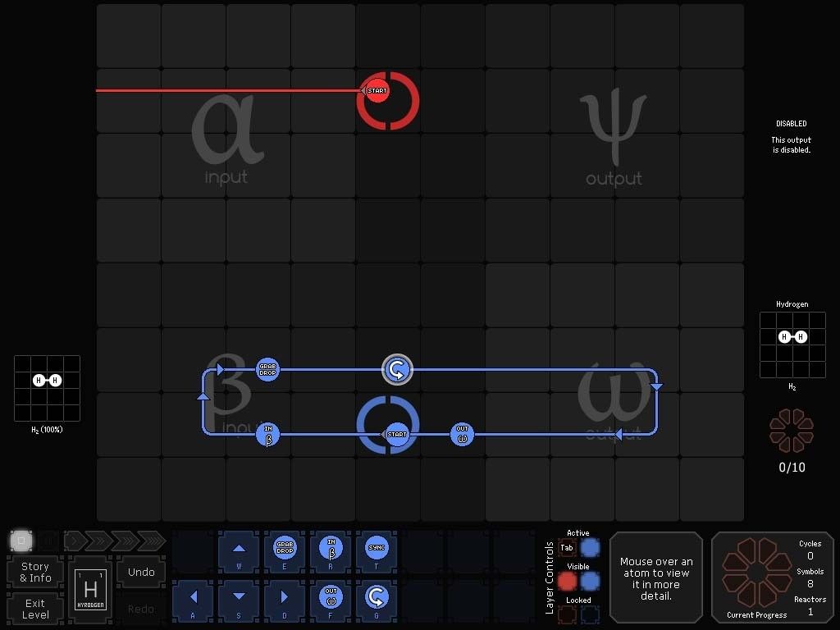Click the Exit Level button
Screen dimensions: 840x630
point(35,609)
